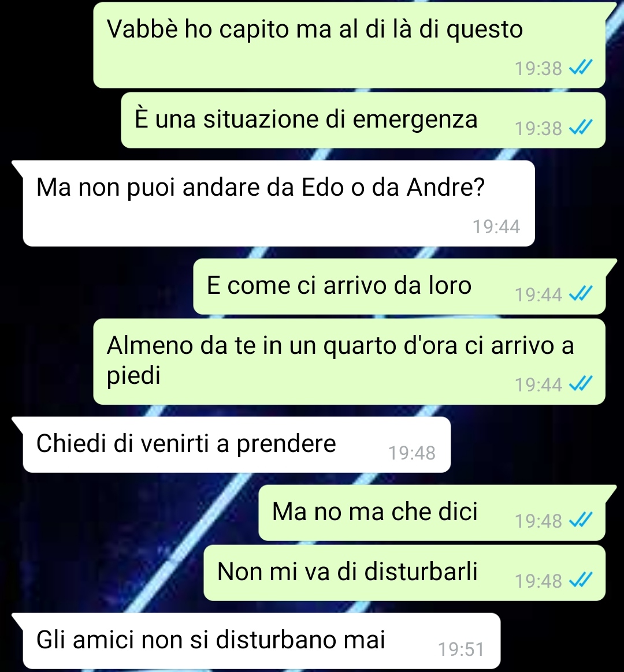Tap double-check icon beside 'E come ci arrivo da loro'

580,294
